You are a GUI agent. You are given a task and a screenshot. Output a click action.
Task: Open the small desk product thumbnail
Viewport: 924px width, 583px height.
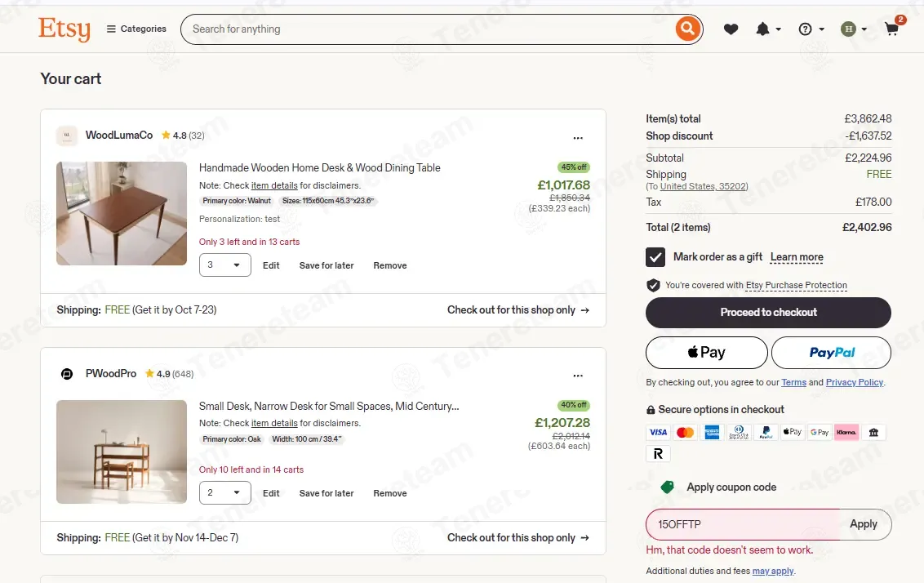[x=122, y=452]
